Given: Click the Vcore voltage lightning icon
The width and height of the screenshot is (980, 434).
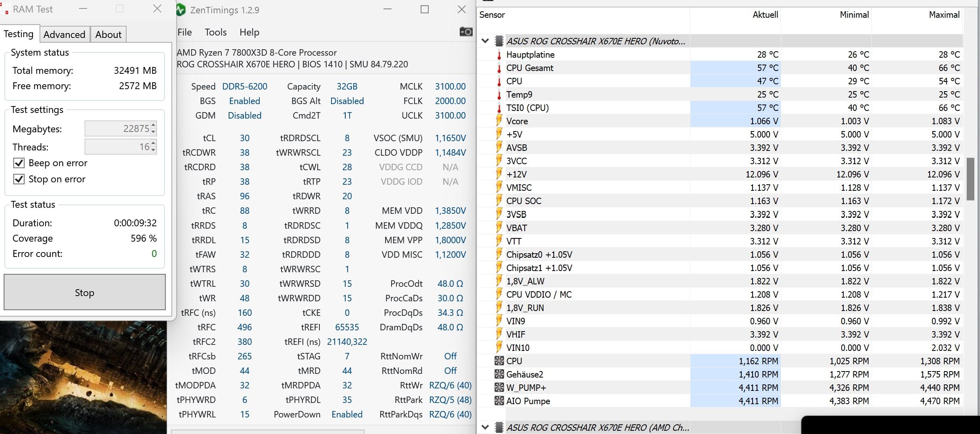Looking at the screenshot, I should (x=499, y=121).
